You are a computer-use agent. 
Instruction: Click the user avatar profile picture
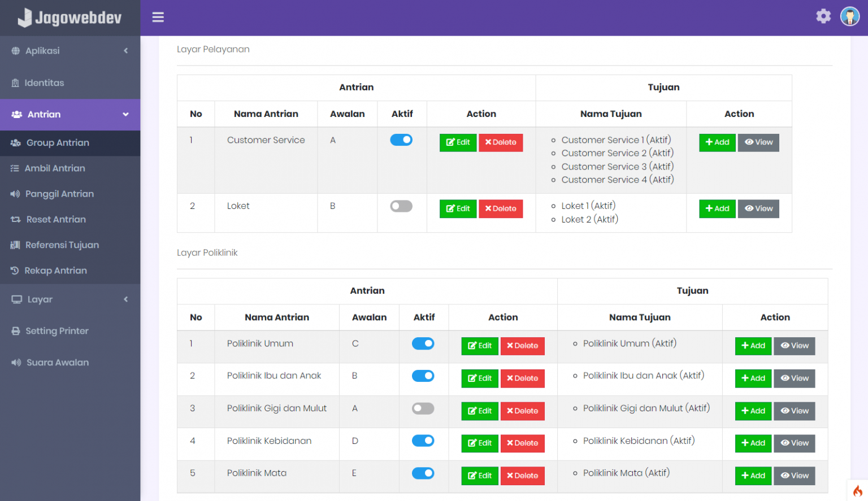pos(849,16)
